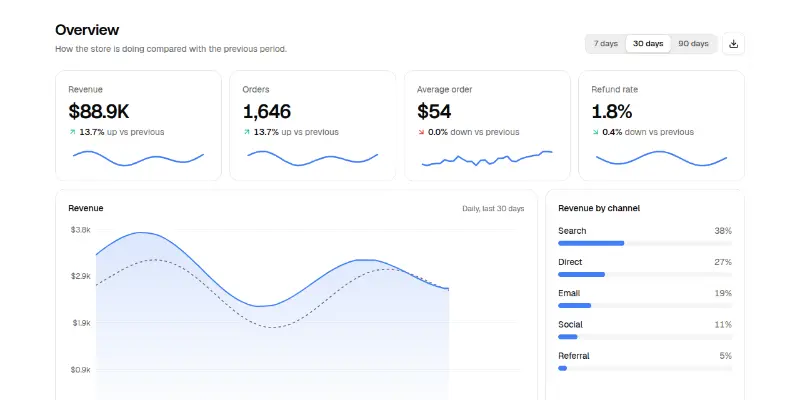800x400 pixels.
Task: Select the 30 days range
Action: 648,44
